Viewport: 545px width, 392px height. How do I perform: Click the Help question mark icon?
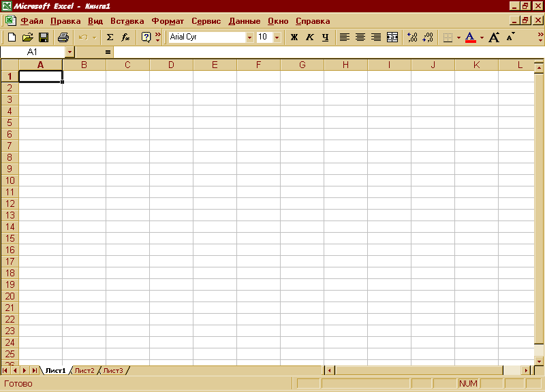tap(146, 37)
